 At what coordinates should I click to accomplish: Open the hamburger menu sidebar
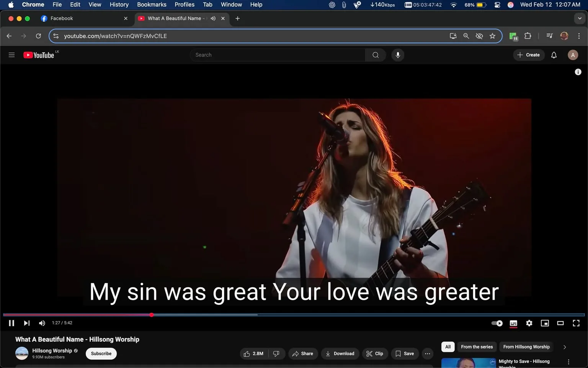pos(11,54)
